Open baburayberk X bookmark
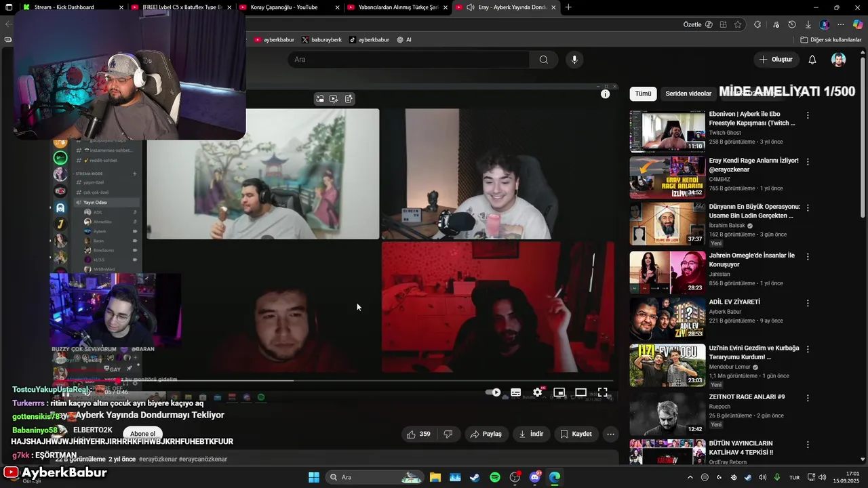Viewport: 868px width, 488px height. (321, 40)
